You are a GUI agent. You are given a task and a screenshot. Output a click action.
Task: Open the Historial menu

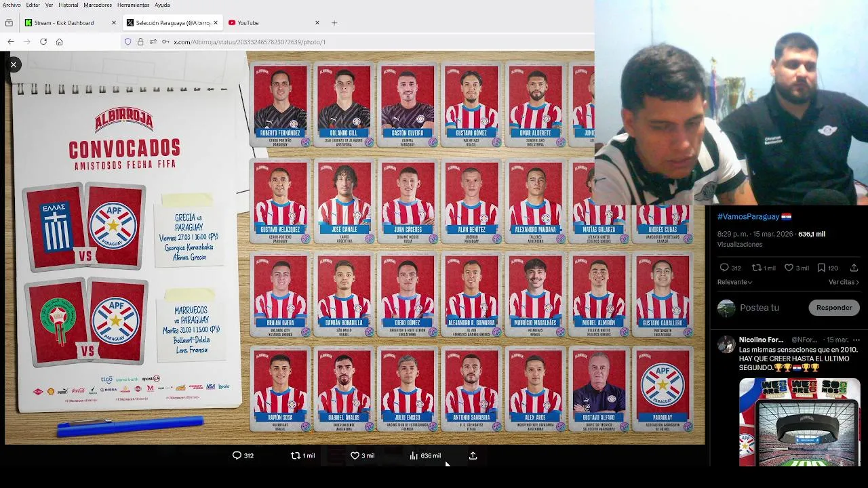(68, 5)
